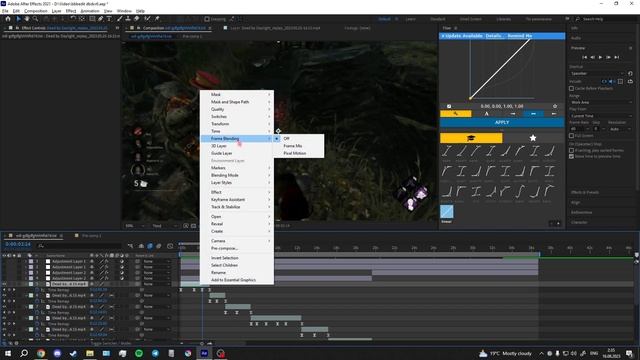
Task: Select the Linear preset thumbnail in Flow
Action: pyautogui.click(x=447, y=212)
